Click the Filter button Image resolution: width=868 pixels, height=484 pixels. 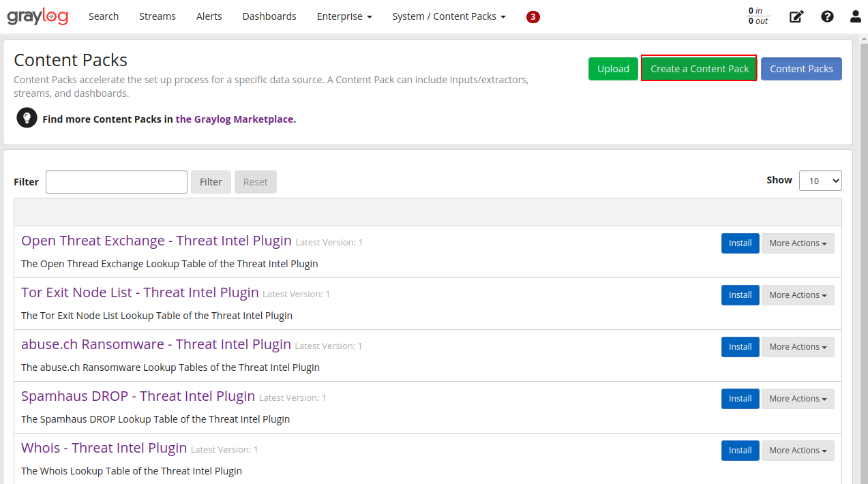pos(211,182)
